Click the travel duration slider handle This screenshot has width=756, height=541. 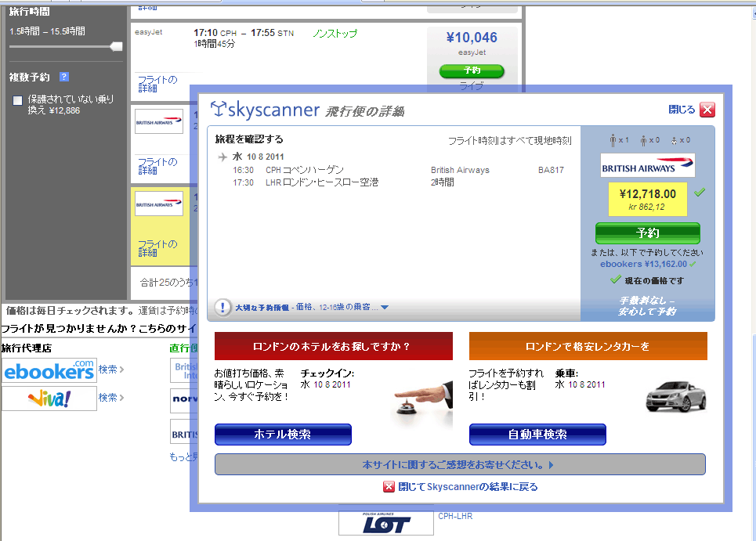[116, 46]
